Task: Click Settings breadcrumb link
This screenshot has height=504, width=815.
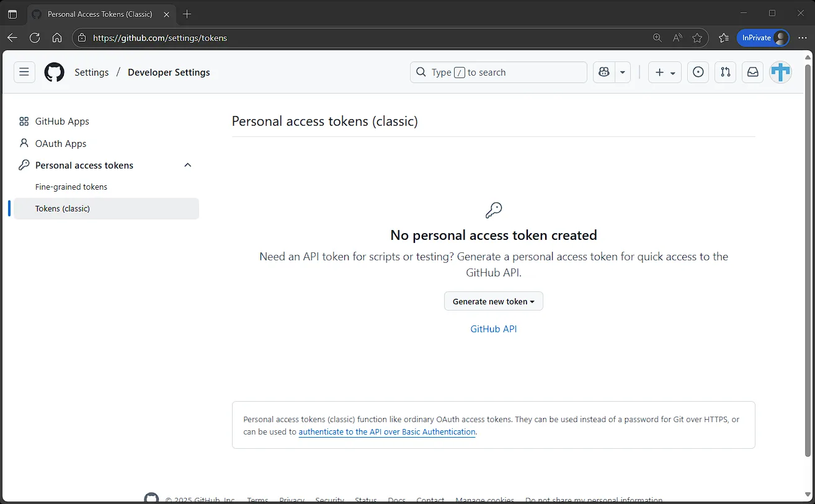Action: coord(92,73)
